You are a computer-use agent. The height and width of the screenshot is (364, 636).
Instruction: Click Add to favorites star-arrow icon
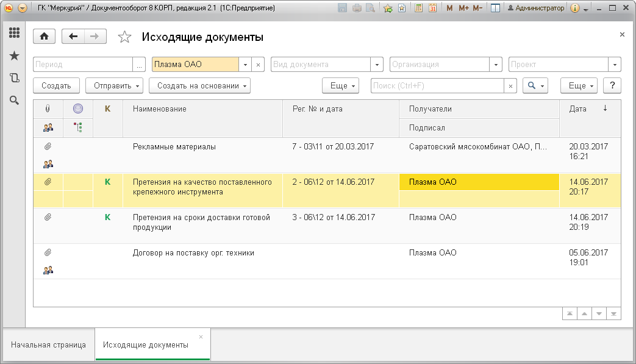coord(388,8)
